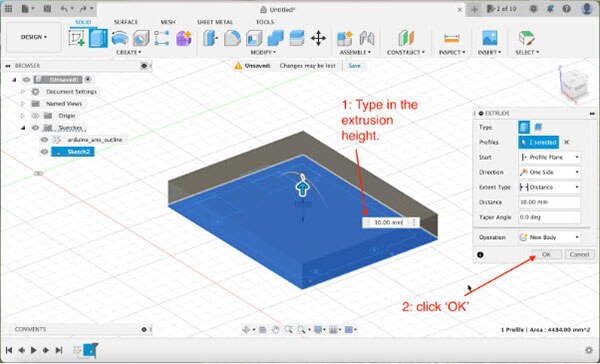The width and height of the screenshot is (600, 364).
Task: Expand Named Views node
Action: [x=23, y=104]
